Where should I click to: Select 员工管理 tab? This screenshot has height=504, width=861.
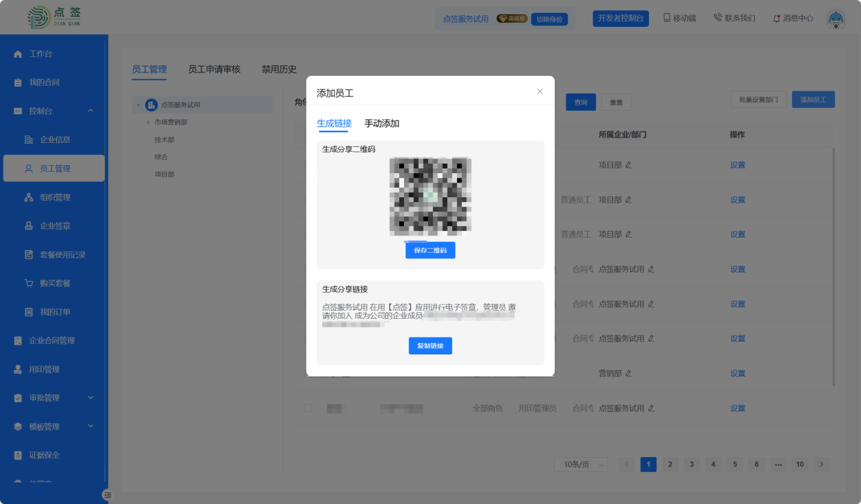[149, 69]
